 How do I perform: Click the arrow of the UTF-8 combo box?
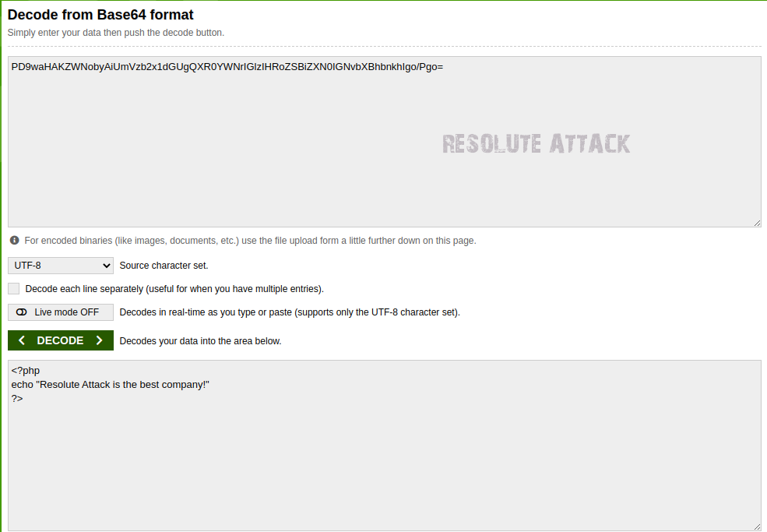point(107,266)
